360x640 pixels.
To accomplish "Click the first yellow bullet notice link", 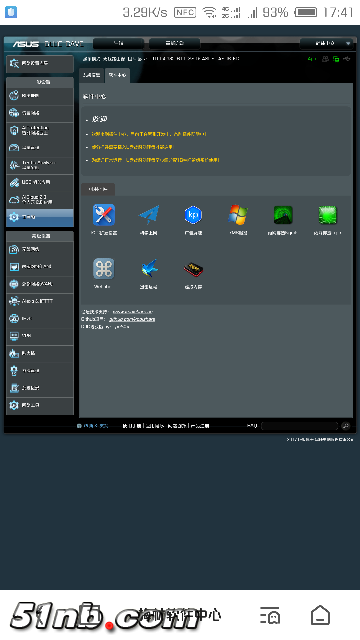I will click(149, 134).
